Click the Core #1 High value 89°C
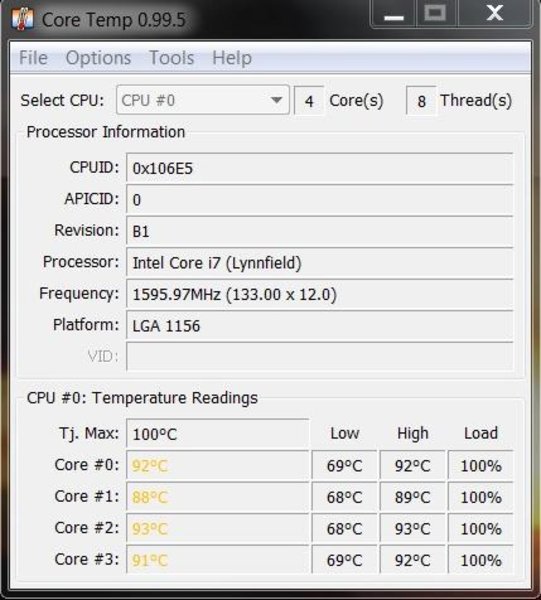The height and width of the screenshot is (600, 541). 412,497
